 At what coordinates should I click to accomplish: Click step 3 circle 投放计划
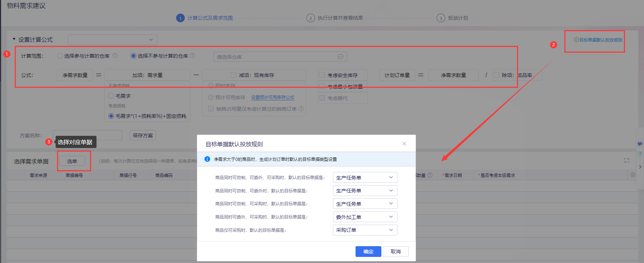point(441,18)
